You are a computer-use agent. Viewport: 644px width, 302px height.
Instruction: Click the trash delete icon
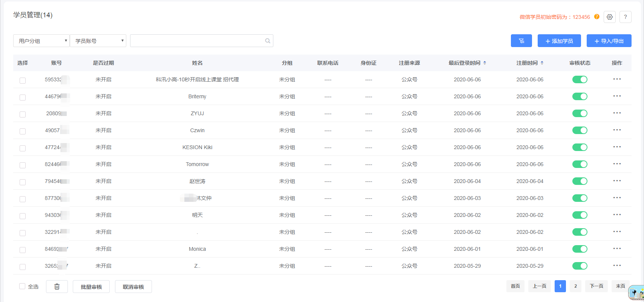[x=57, y=287]
